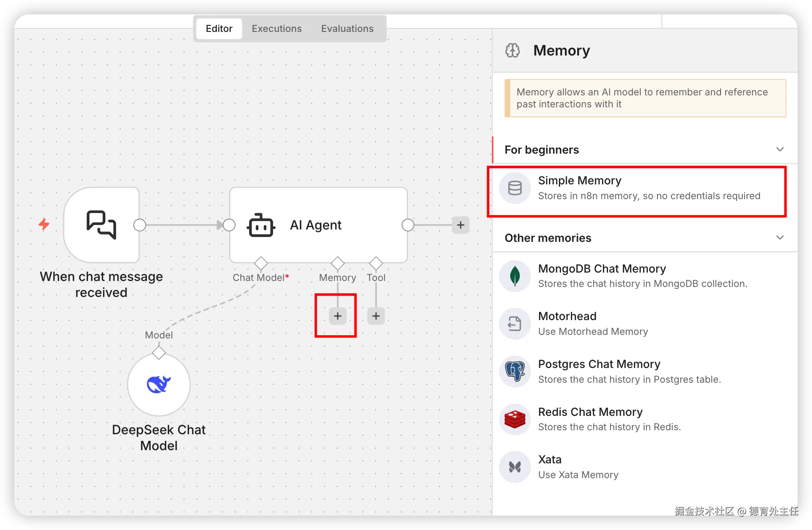
Task: Click the DeepSeek whale model node
Action: coord(159,384)
